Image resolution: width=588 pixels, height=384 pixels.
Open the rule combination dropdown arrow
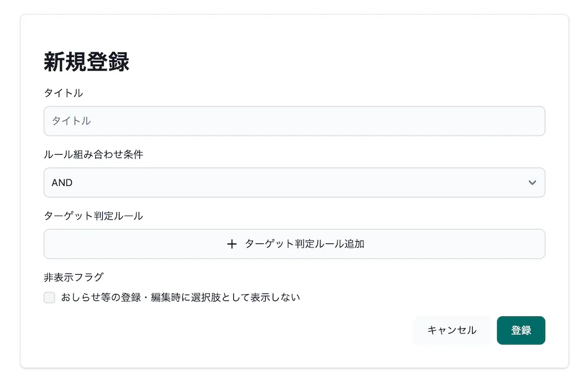532,182
